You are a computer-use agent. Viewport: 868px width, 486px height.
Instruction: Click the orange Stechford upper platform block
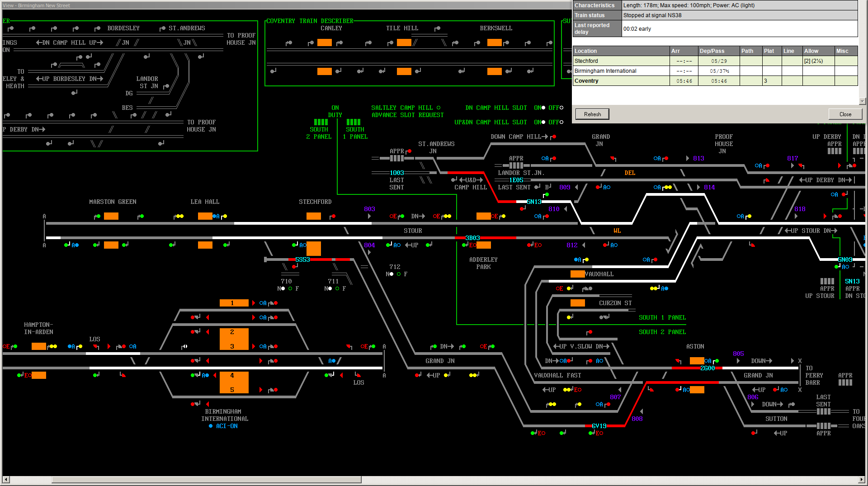(313, 216)
